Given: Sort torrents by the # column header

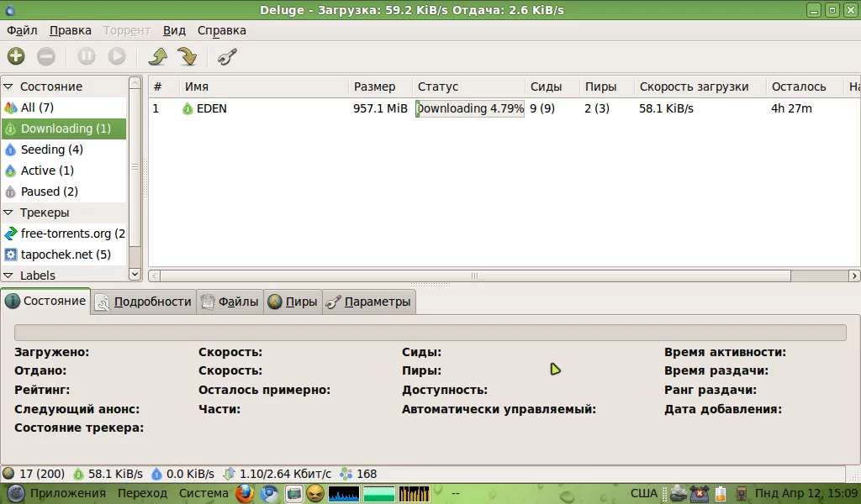Looking at the screenshot, I should pos(164,87).
